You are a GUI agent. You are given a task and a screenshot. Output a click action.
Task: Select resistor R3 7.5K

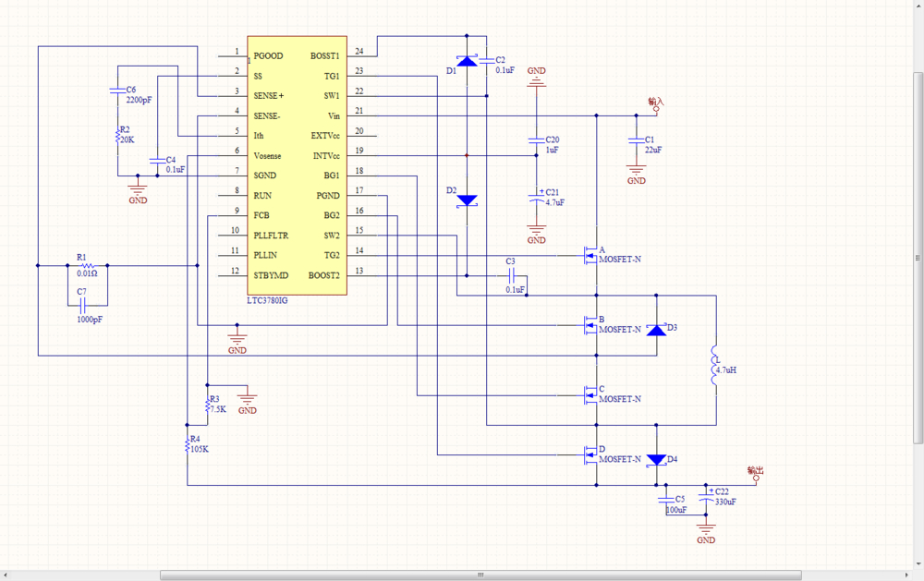[207, 405]
